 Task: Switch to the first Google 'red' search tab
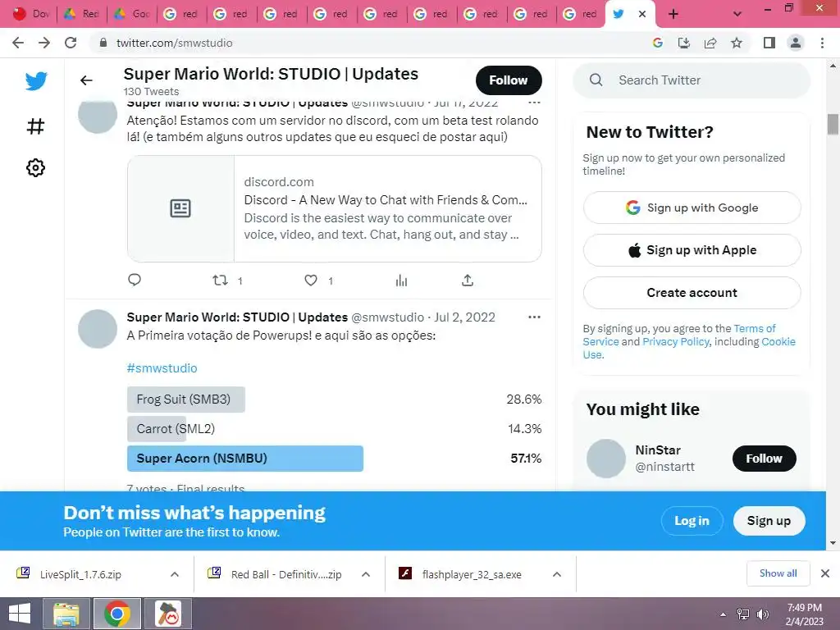pos(182,14)
